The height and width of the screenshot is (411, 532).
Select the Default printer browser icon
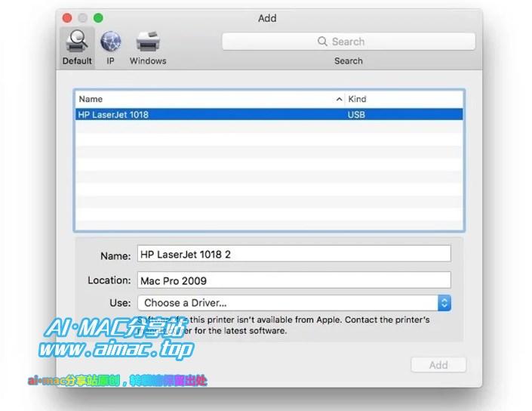(78, 41)
